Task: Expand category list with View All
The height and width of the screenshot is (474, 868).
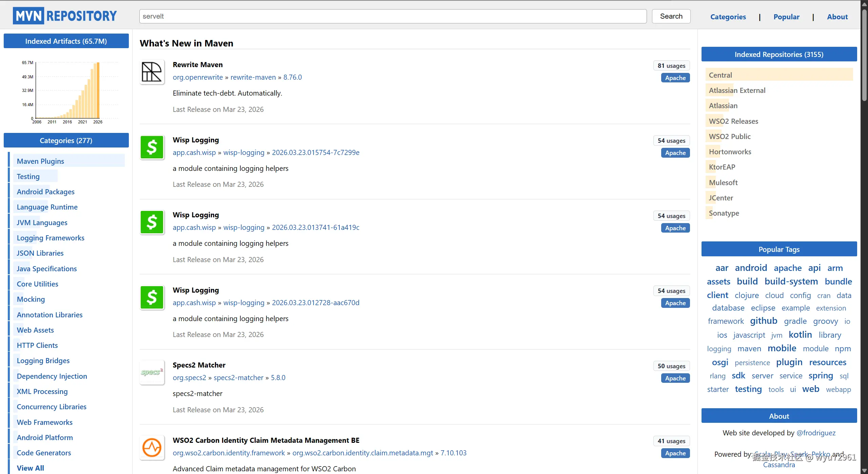Action: [31, 468]
